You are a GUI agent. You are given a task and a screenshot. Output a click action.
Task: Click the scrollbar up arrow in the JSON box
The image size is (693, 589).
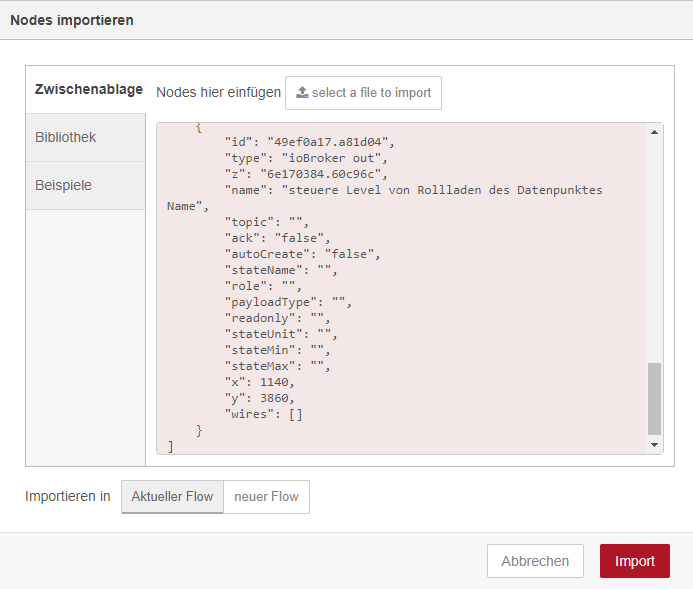pyautogui.click(x=655, y=132)
